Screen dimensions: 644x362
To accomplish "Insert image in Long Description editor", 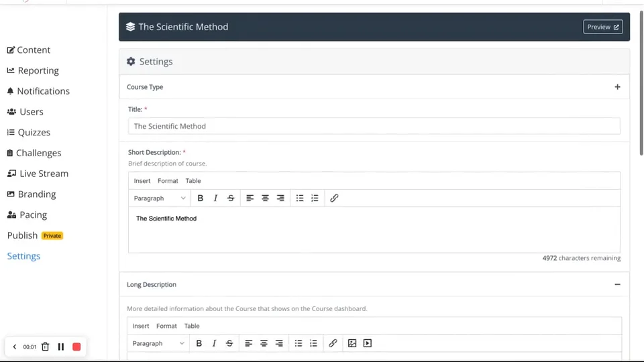I will pos(352,343).
